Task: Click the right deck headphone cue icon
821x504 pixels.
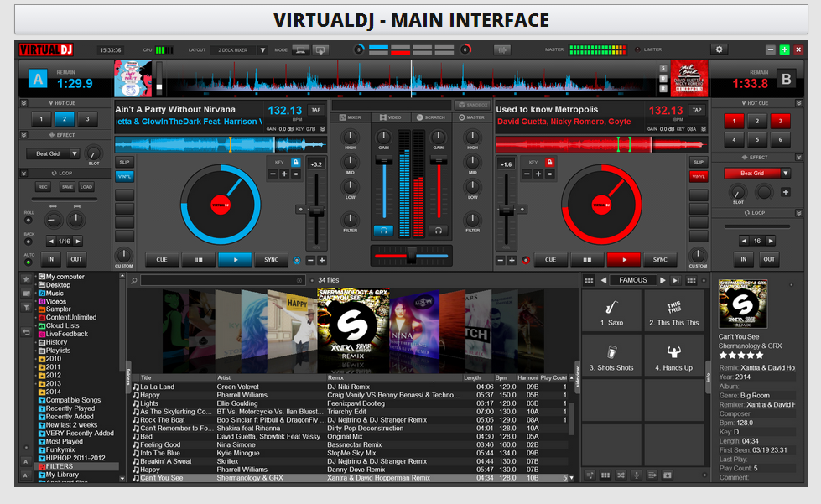Action: (439, 231)
